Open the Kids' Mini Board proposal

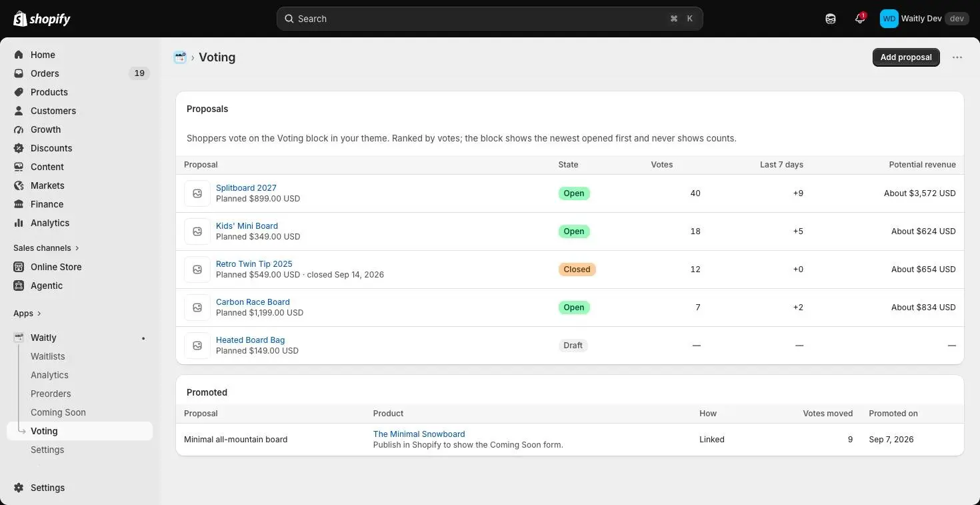(x=247, y=226)
